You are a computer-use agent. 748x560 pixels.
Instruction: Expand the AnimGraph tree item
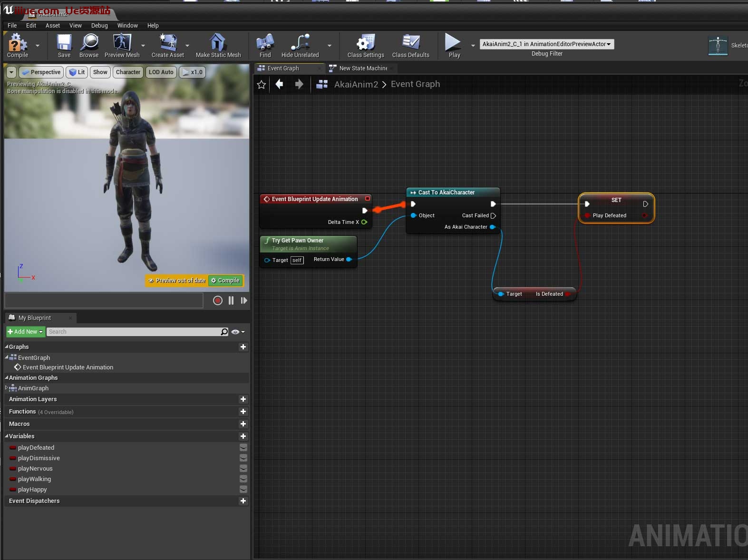[7, 388]
